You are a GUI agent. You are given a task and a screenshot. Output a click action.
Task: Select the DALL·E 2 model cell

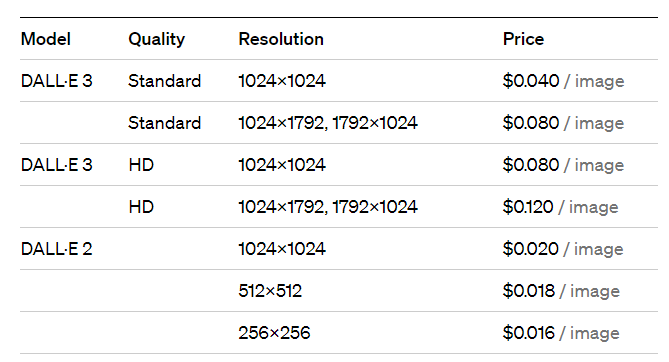(x=56, y=249)
